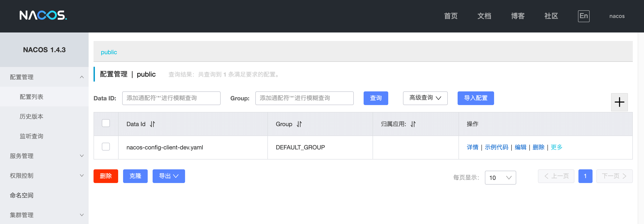Screen dimensions: 644x224
Task: Click the blue 查询 search button
Action: [376, 98]
